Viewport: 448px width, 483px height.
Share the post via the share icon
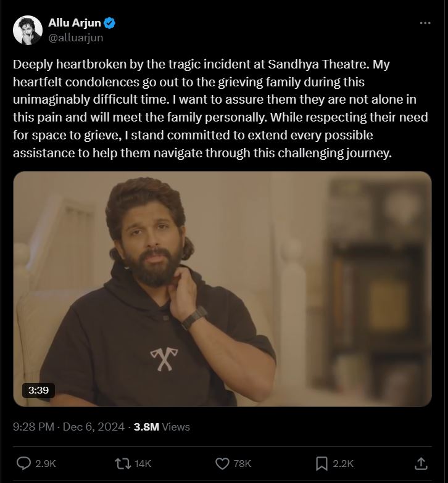coord(421,463)
